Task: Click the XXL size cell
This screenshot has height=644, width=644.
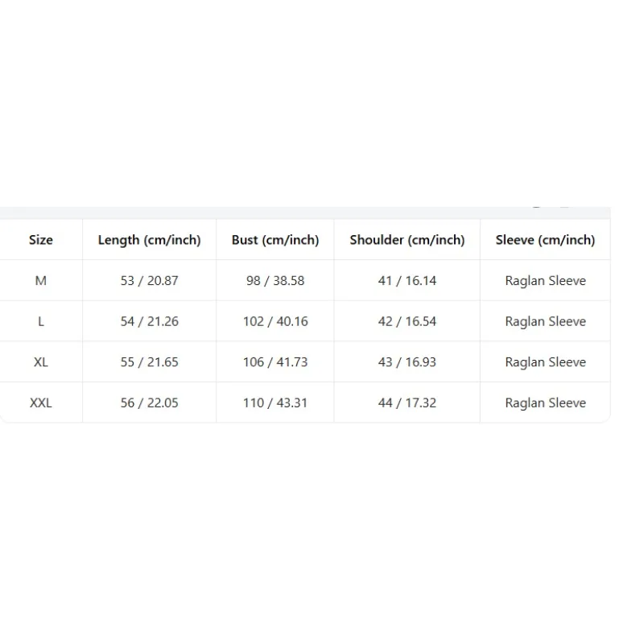Action: tap(41, 402)
